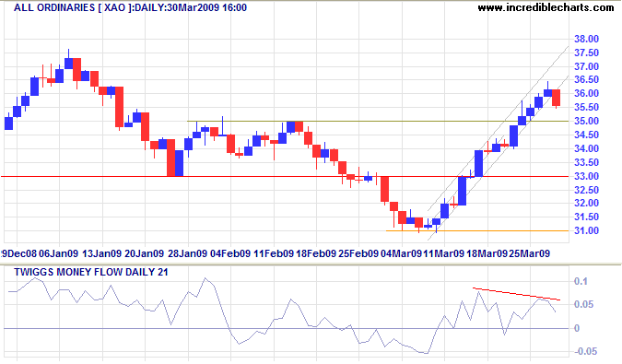The width and height of the screenshot is (622, 364).
Task: Select the 36.50 price axis label
Action: (586, 79)
